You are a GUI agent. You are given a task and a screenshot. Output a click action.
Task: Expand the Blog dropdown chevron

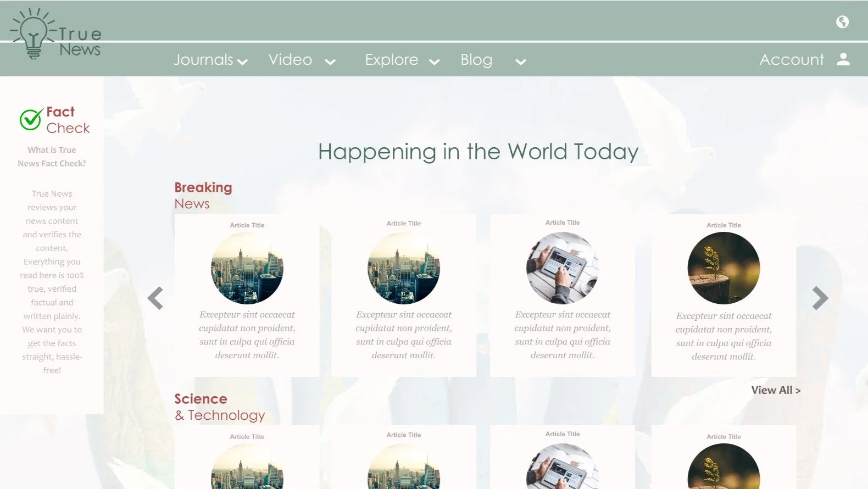(521, 62)
